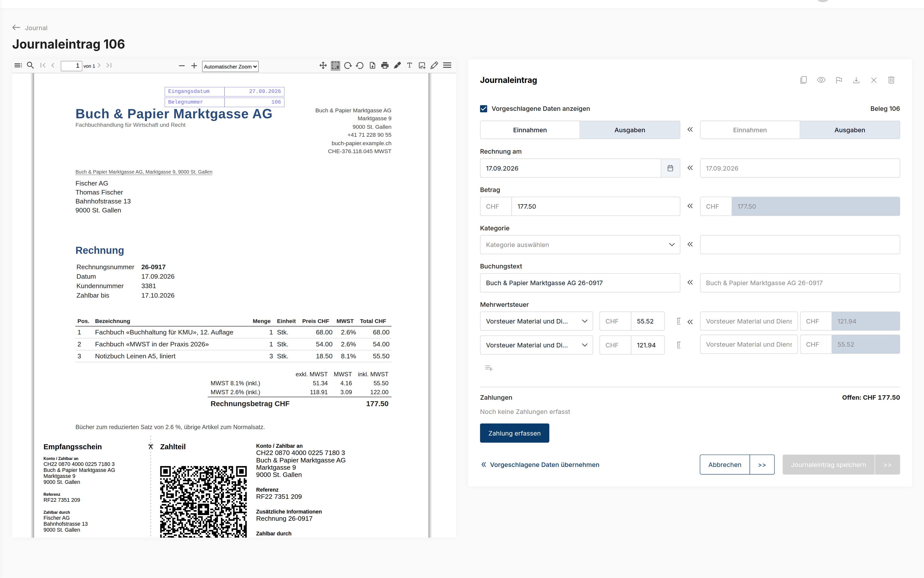Screen dimensions: 924x578
Task: Open the Automatischer Zoom dropdown
Action: (x=230, y=66)
